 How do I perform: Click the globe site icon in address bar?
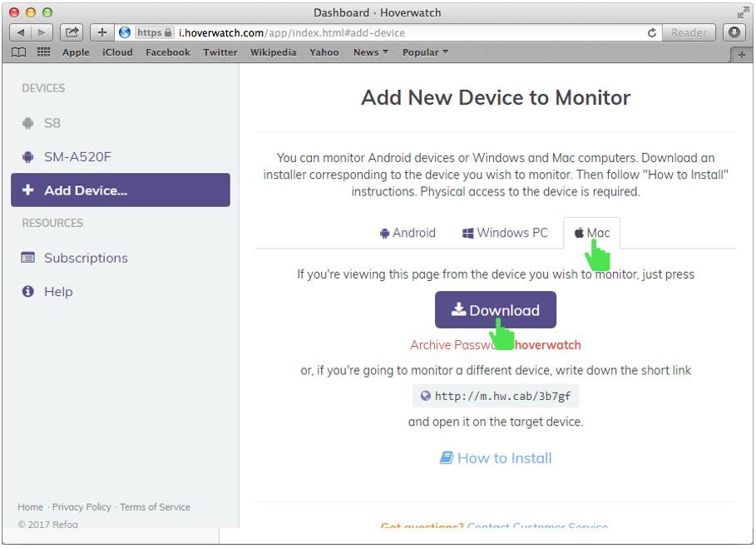[125, 32]
